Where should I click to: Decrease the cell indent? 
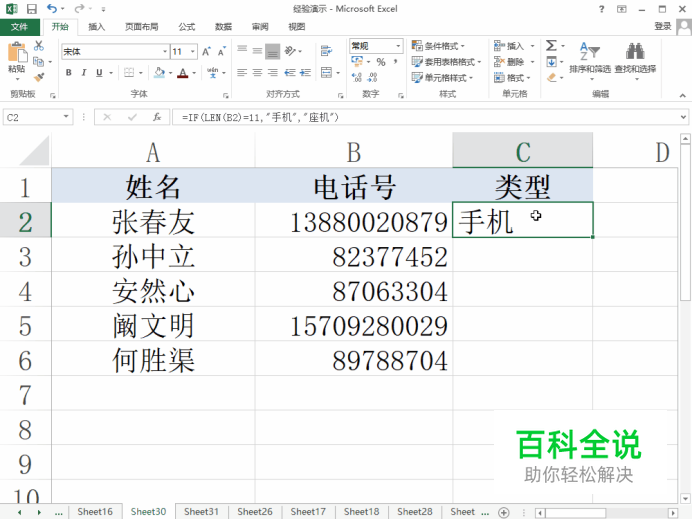coord(290,72)
